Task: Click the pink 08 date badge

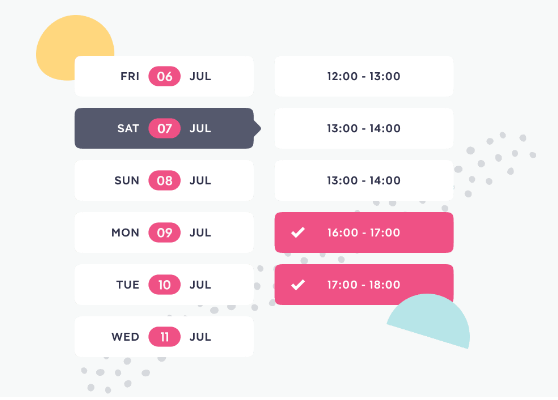Action: point(164,180)
